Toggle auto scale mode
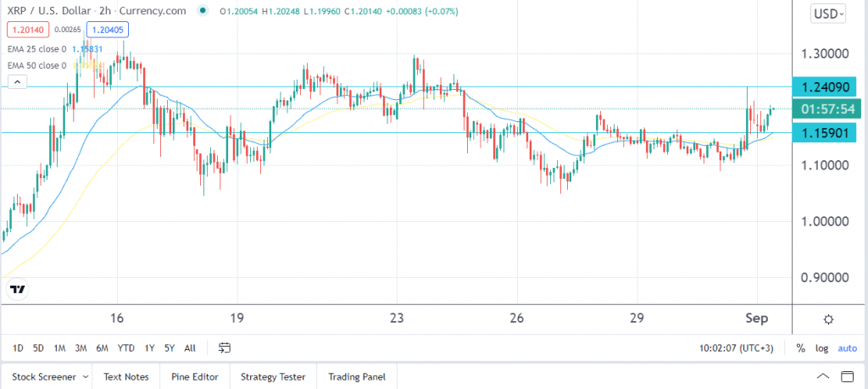The width and height of the screenshot is (868, 389). (x=847, y=348)
